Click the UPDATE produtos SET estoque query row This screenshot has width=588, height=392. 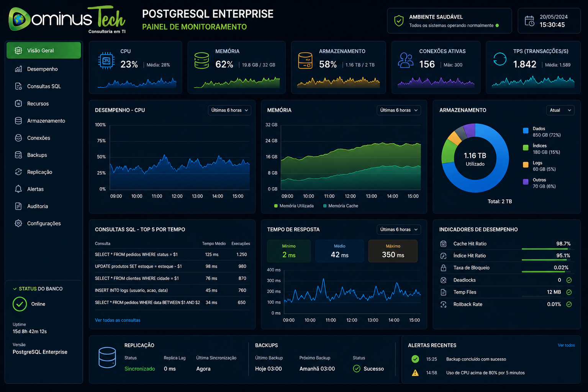[x=172, y=266]
